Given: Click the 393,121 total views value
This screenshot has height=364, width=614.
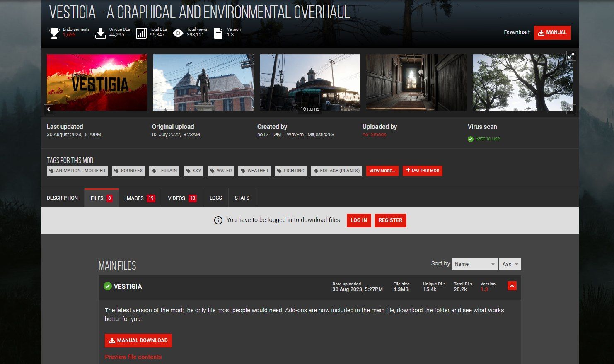Looking at the screenshot, I should point(195,35).
